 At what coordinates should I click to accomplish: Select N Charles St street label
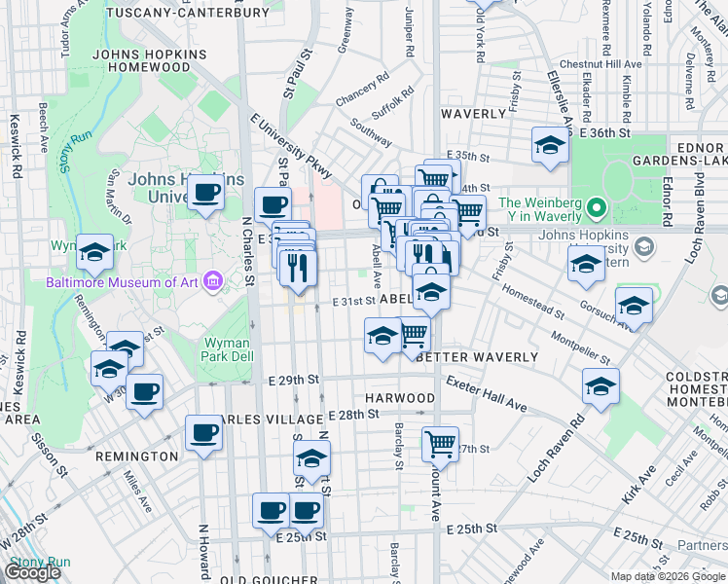click(x=249, y=251)
